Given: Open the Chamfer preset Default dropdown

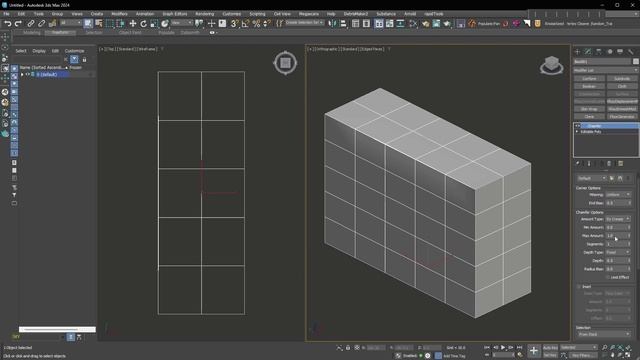Looking at the screenshot, I should point(592,178).
